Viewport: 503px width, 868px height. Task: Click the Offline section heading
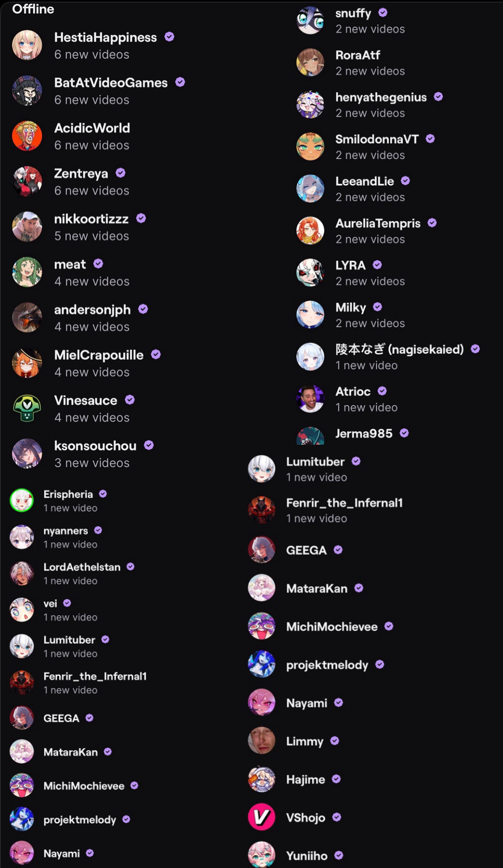tap(33, 9)
